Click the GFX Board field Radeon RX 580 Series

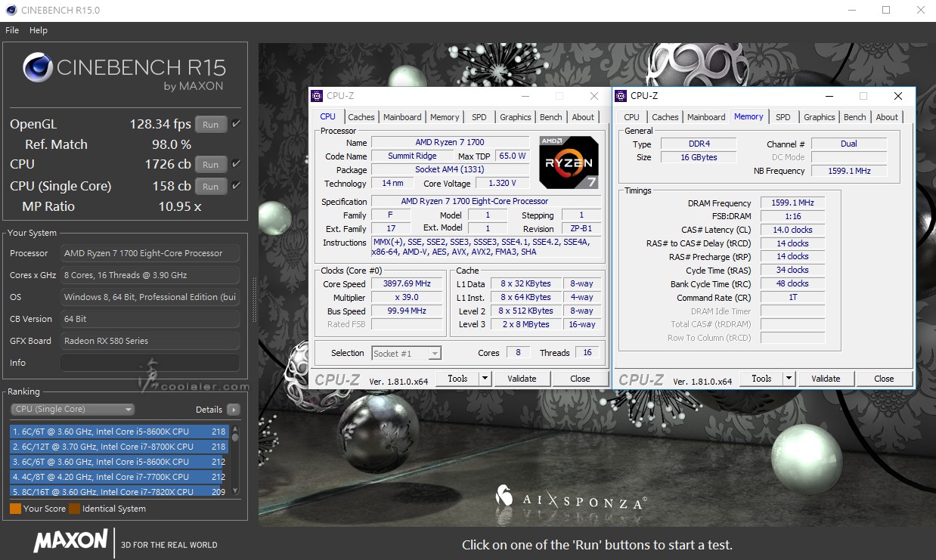[x=150, y=341]
